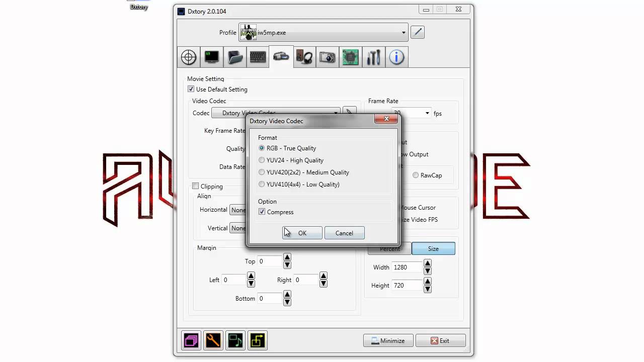The width and height of the screenshot is (644, 362).
Task: Open the keyboard hotkey settings tab
Action: 258,57
